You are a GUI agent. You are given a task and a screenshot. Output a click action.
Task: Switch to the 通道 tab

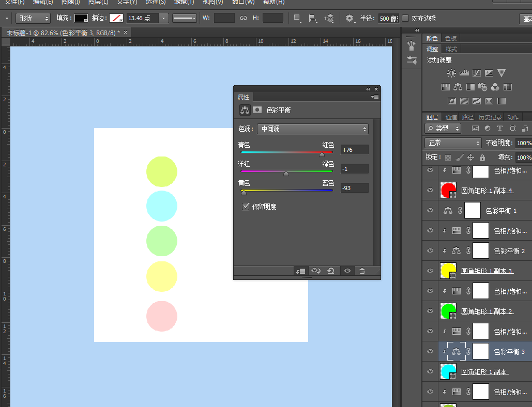click(x=451, y=117)
